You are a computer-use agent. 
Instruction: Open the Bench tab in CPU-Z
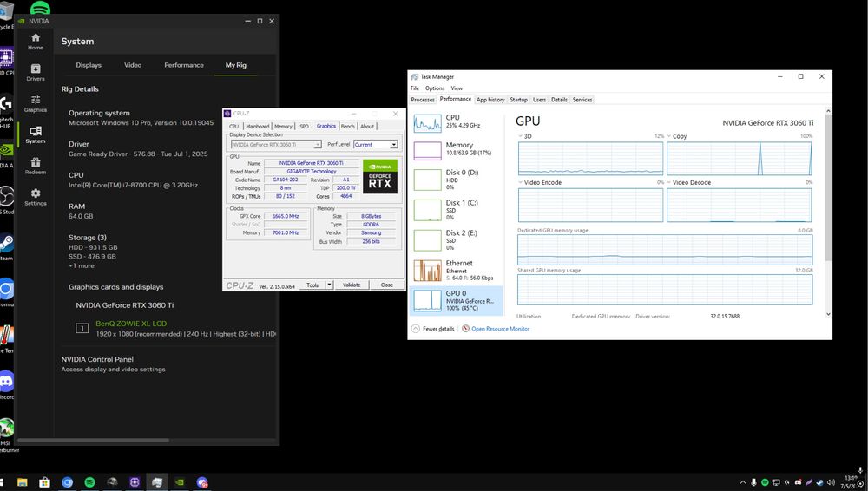click(x=348, y=126)
